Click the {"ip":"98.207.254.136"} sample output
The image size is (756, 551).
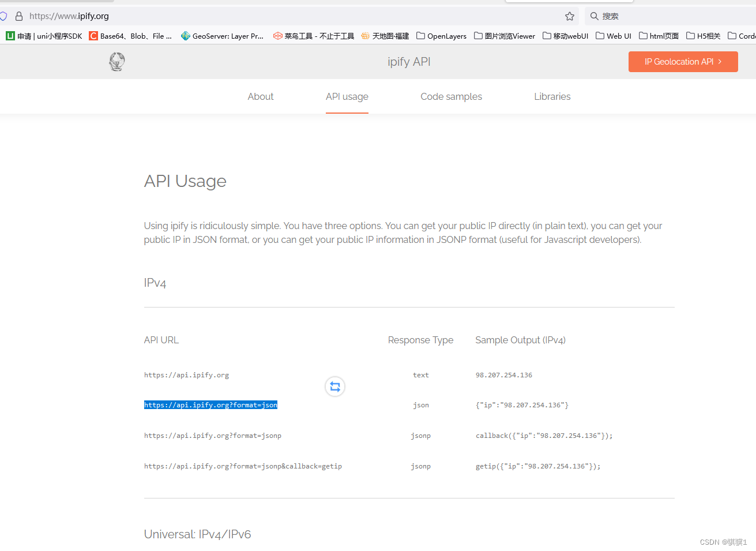pyautogui.click(x=522, y=405)
